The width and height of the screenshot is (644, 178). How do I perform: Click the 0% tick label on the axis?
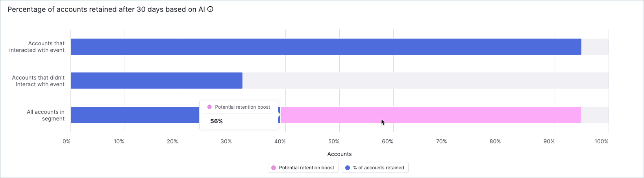(67, 141)
